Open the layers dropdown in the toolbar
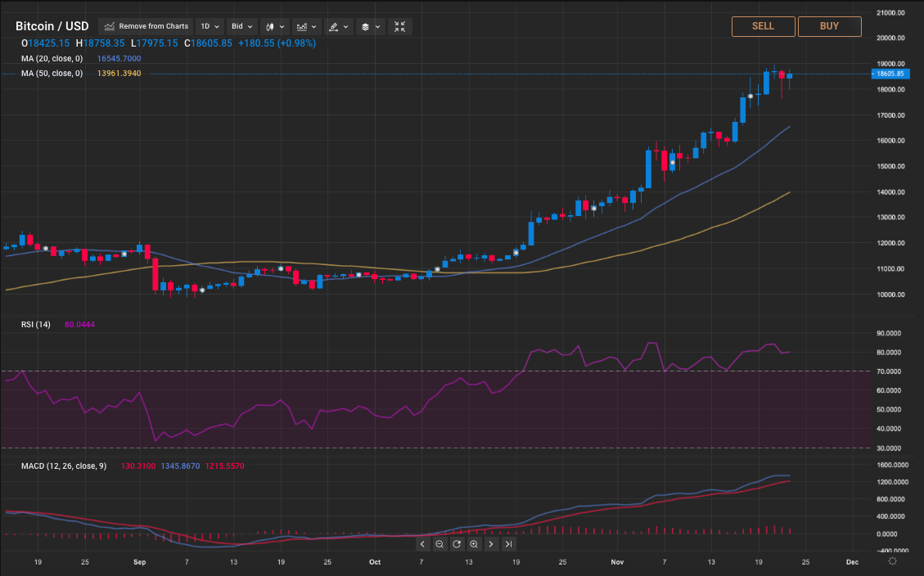 click(x=371, y=26)
